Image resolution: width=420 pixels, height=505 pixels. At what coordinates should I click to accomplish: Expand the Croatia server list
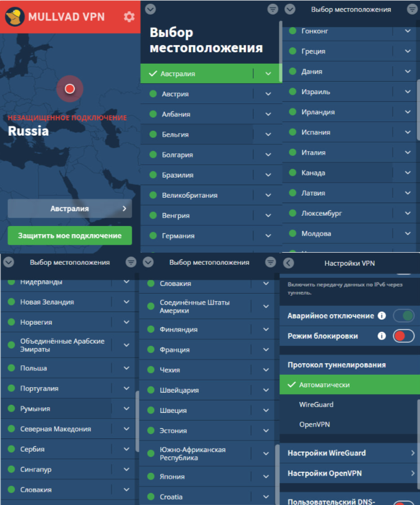266,497
